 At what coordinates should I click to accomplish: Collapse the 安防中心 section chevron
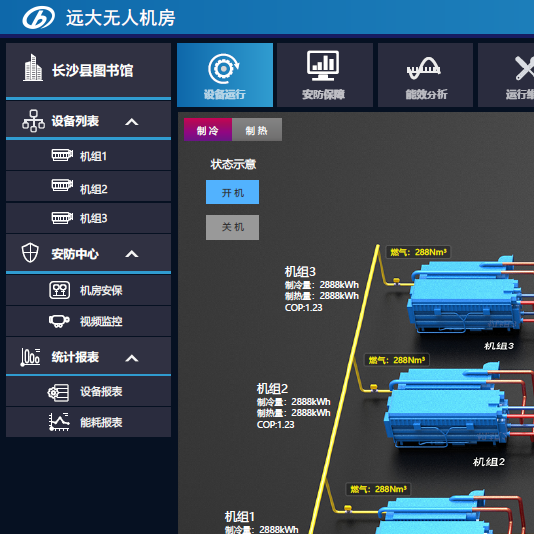(132, 254)
